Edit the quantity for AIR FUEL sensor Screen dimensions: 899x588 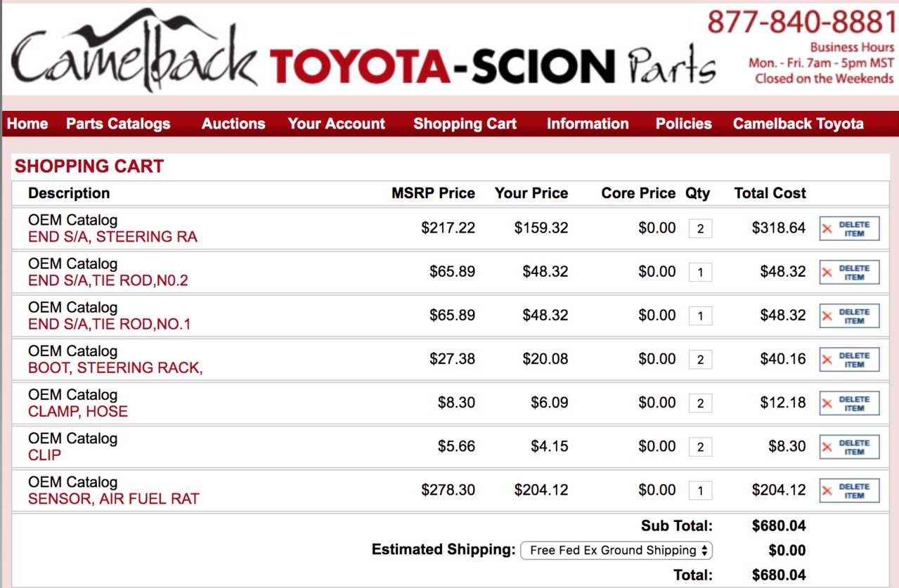click(x=700, y=490)
